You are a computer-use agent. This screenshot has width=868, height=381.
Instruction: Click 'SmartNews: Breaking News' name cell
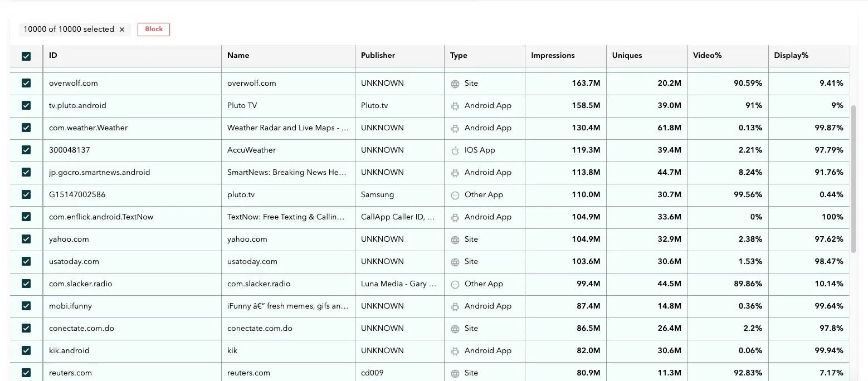point(287,172)
